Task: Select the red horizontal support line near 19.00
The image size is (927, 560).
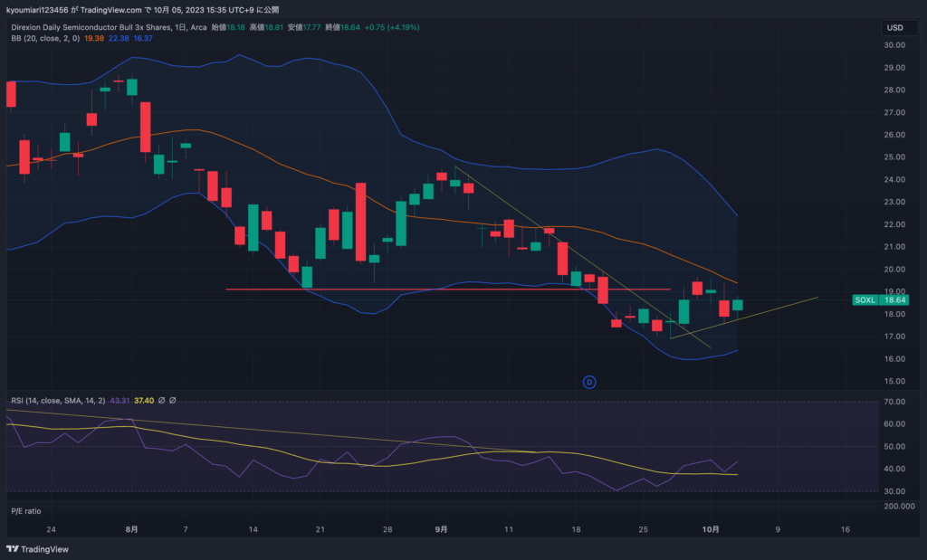Action: pyautogui.click(x=448, y=289)
